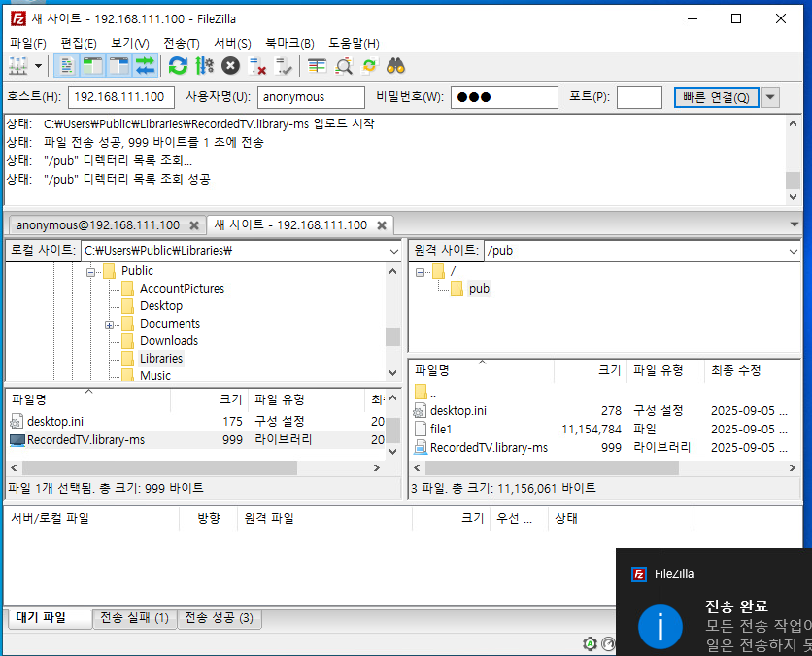812x656 pixels.
Task: Select AccountPictures folder in local tree
Action: (x=182, y=289)
